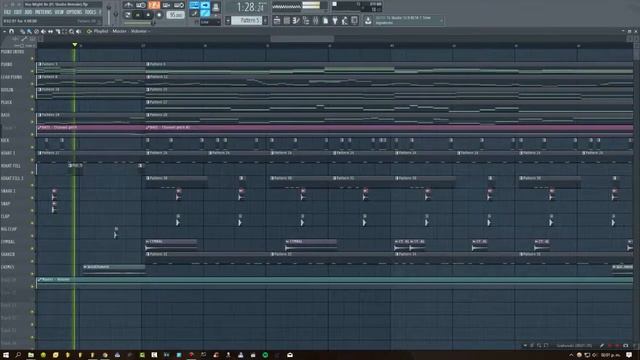
Task: Click the master pitch knob
Action: coord(116,14)
